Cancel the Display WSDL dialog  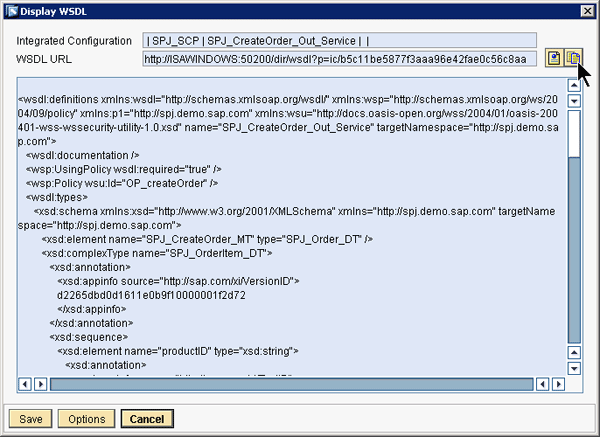pyautogui.click(x=147, y=418)
